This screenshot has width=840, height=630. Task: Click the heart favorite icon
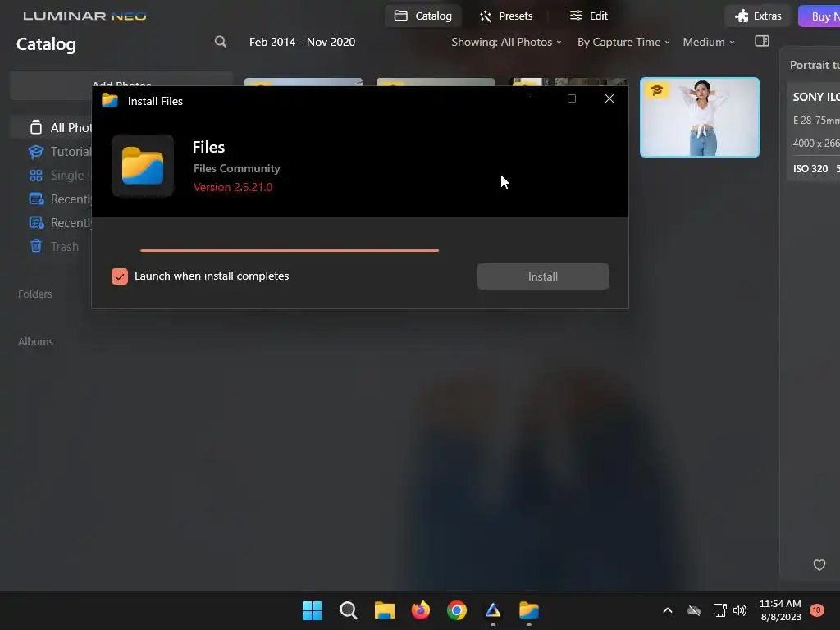tap(819, 564)
